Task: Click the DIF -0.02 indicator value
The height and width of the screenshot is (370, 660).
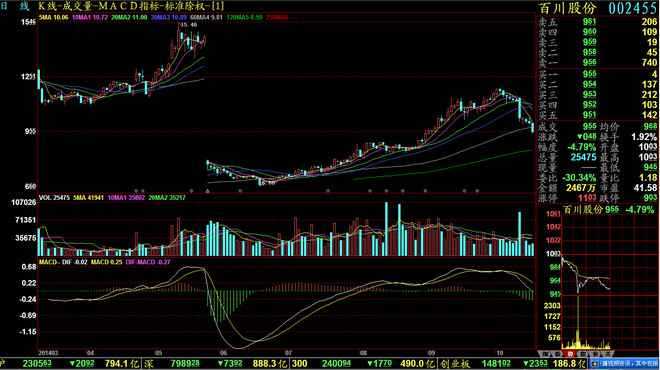Action: tap(75, 262)
